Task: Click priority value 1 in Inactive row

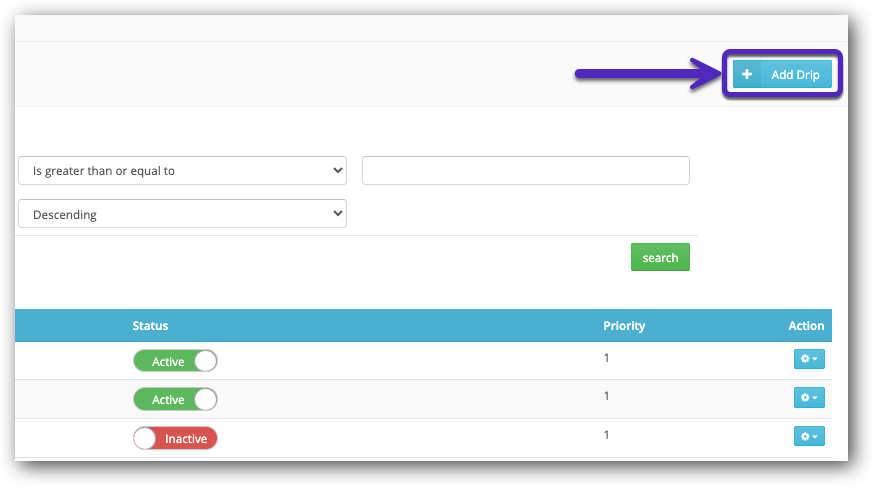Action: pos(607,434)
